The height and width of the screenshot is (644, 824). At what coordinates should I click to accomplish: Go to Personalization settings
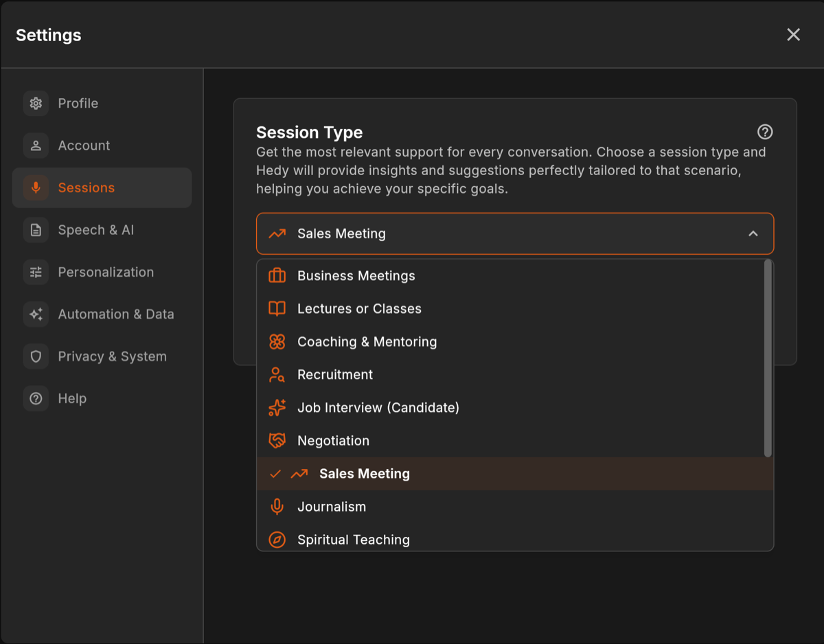pyautogui.click(x=102, y=272)
